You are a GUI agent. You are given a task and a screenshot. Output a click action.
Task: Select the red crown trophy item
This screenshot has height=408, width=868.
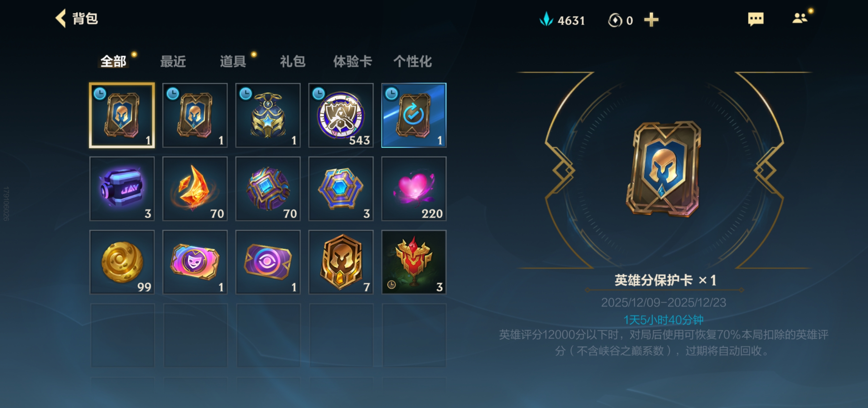(414, 262)
